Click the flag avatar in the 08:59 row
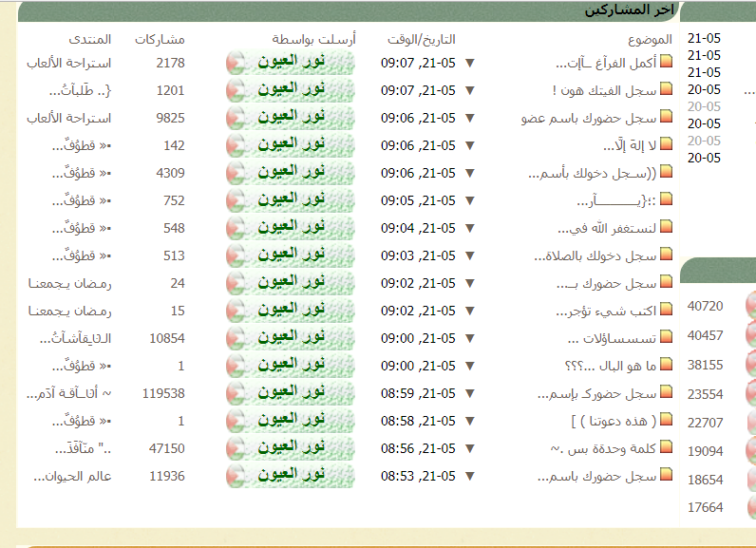 (236, 393)
